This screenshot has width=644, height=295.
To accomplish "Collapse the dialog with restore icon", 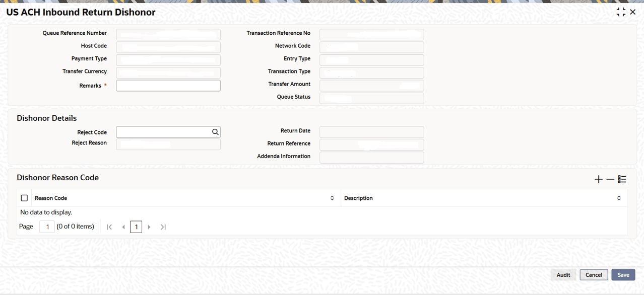I will coord(621,12).
